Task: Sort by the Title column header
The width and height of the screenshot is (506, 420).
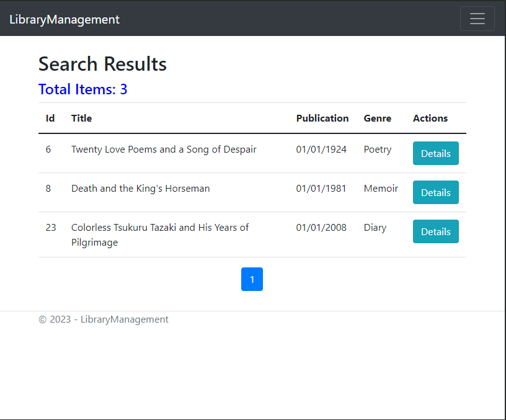Action: point(81,118)
